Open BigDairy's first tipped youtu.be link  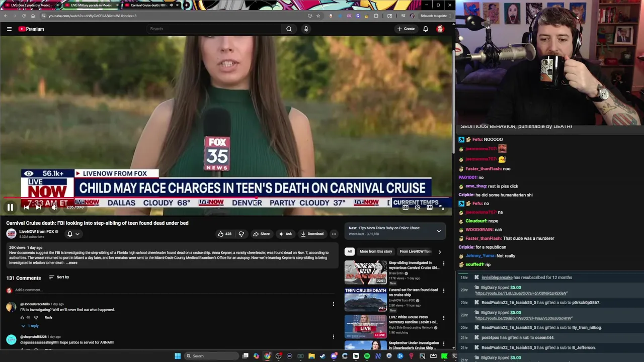(x=521, y=293)
